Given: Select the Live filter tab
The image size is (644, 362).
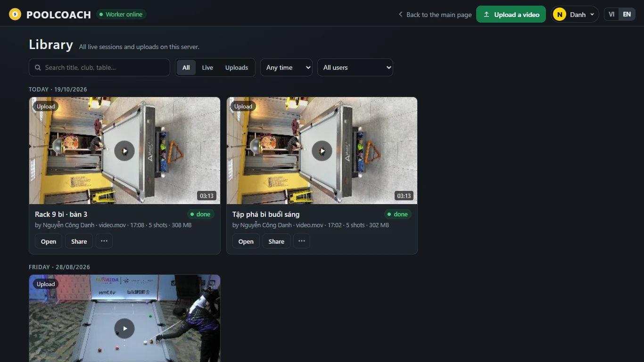Looking at the screenshot, I should [x=207, y=67].
